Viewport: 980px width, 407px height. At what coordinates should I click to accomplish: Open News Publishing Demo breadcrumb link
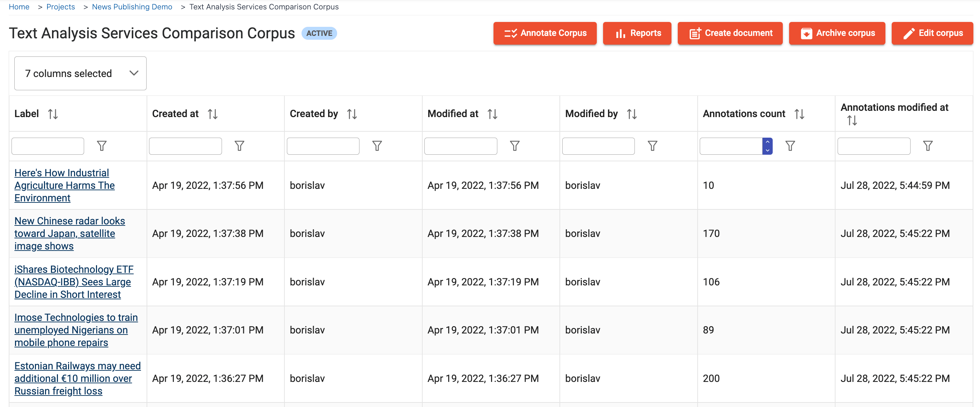(132, 7)
